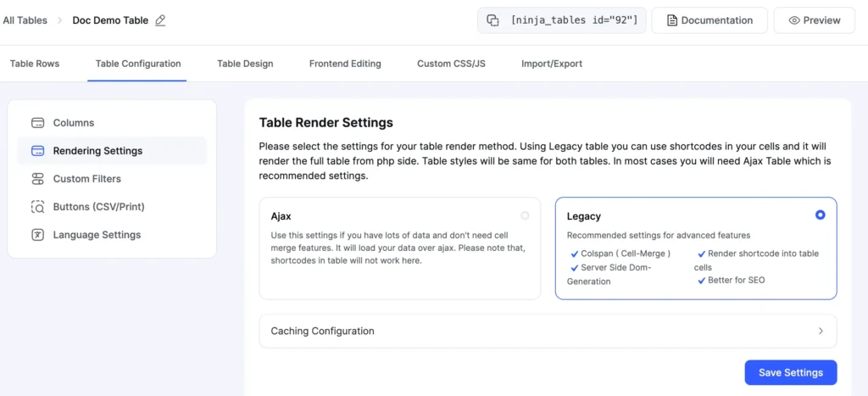Switch to Custom CSS/JS tab
The width and height of the screenshot is (868, 396).
[451, 64]
